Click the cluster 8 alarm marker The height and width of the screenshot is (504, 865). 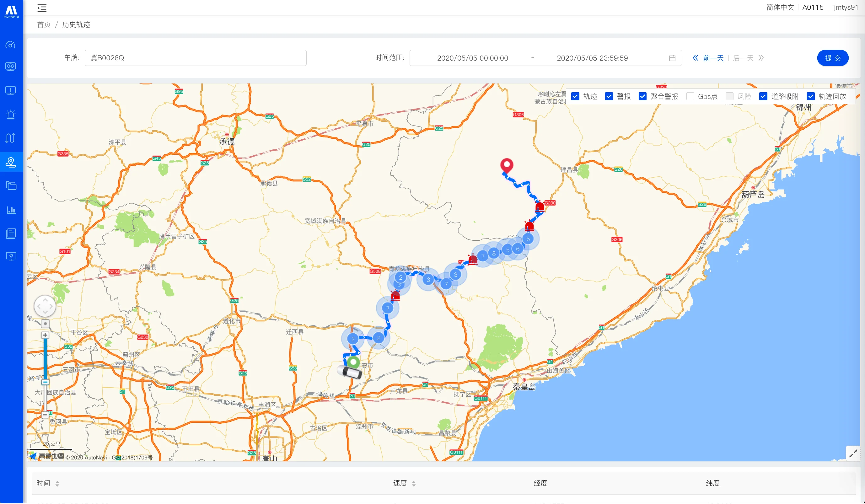[x=494, y=254]
